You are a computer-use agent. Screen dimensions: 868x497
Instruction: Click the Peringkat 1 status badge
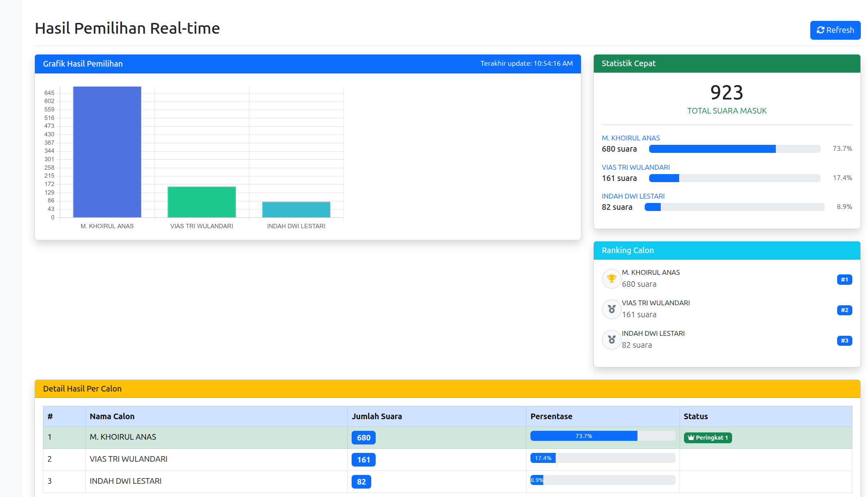[708, 438]
